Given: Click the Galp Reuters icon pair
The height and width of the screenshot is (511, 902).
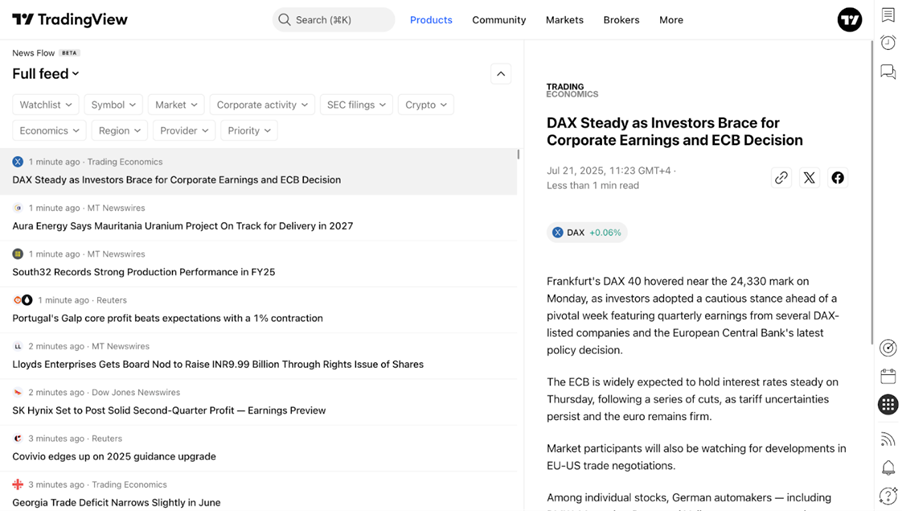Looking at the screenshot, I should (x=22, y=300).
